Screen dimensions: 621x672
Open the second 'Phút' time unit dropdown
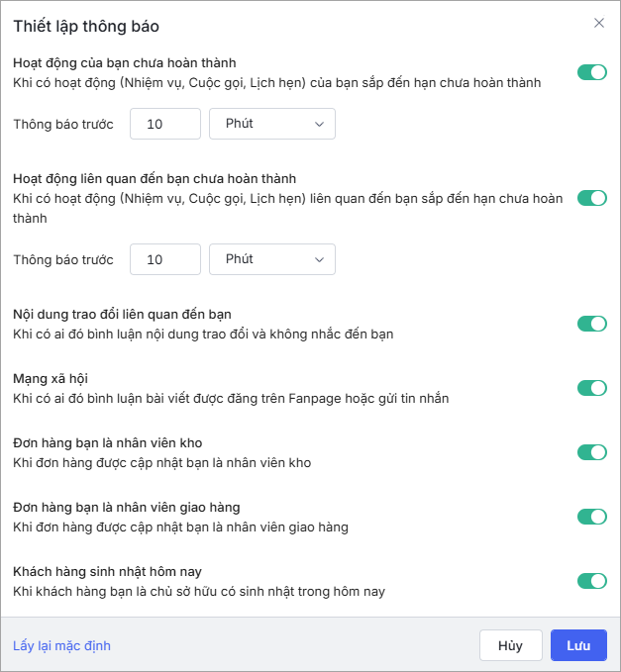pyautogui.click(x=272, y=259)
